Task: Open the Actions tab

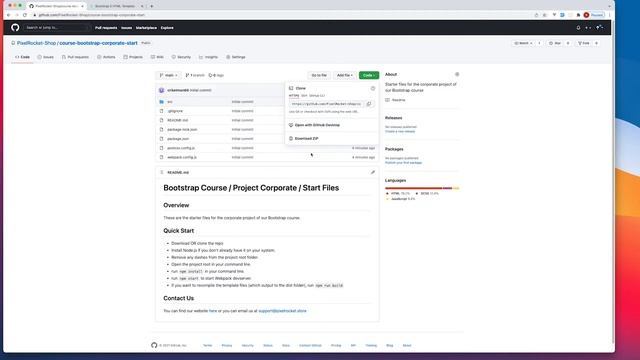Action: point(106,57)
